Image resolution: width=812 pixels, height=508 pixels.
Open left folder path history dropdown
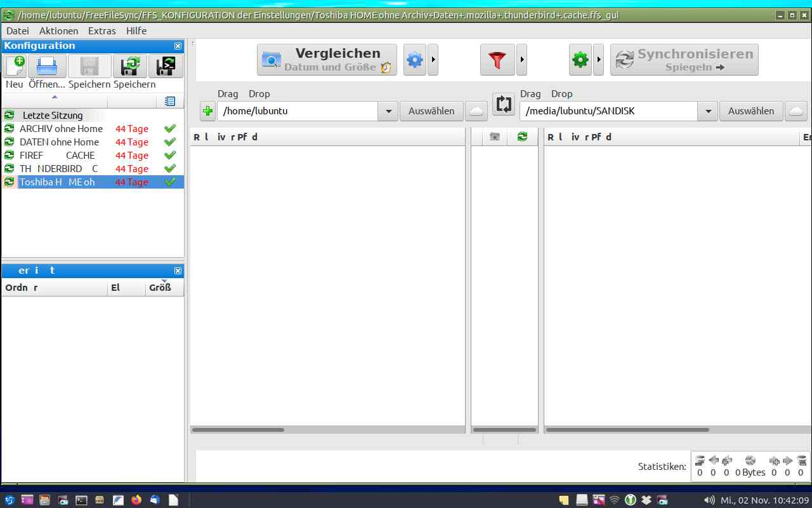388,110
